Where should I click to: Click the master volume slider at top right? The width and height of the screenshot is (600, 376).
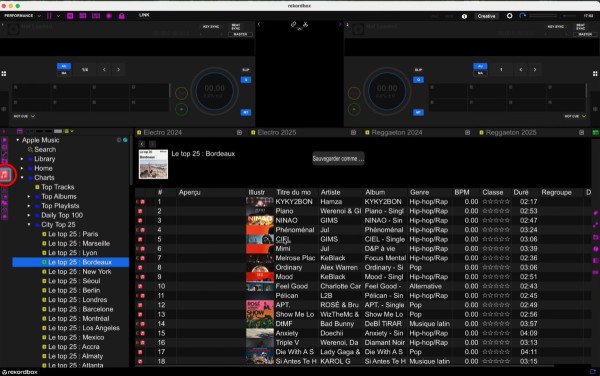[x=543, y=16]
